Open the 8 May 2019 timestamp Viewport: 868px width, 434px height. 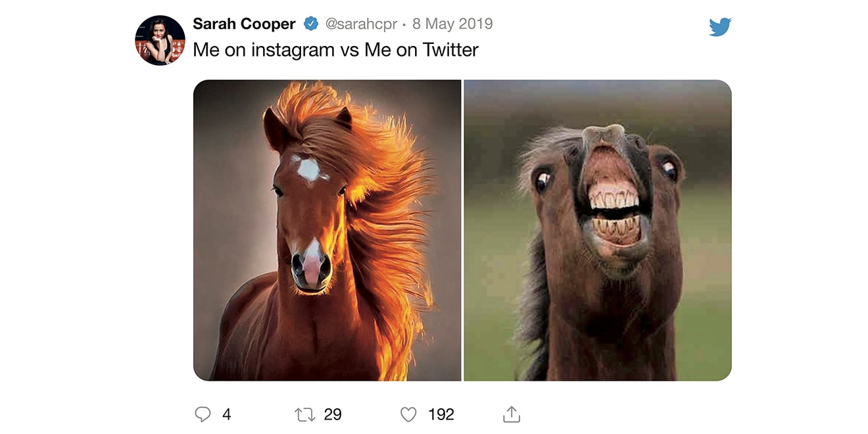point(452,24)
